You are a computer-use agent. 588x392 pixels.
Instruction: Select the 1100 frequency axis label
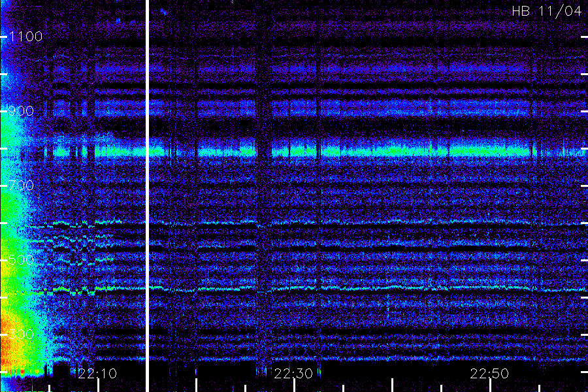tap(26, 37)
